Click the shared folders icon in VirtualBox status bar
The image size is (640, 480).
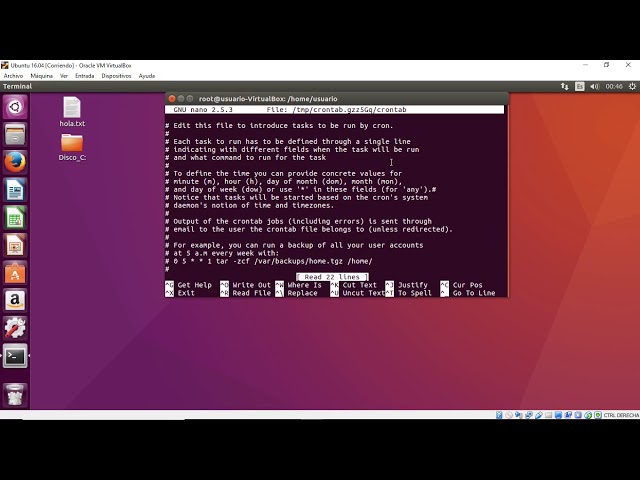click(x=549, y=415)
